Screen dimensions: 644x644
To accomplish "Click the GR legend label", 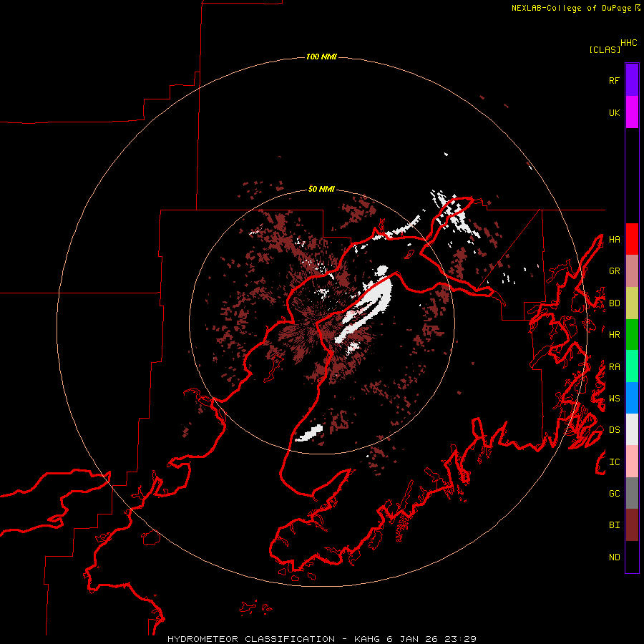I will [614, 271].
